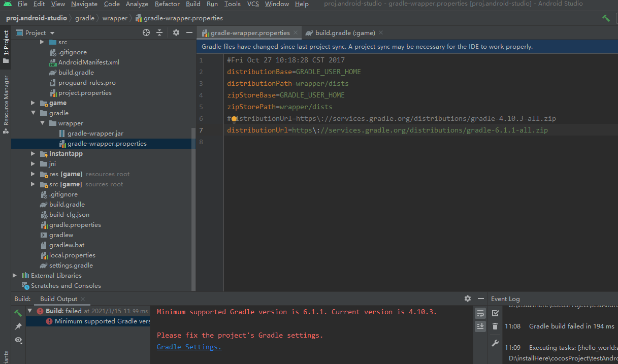Click the locate file target icon in the Project panel
The width and height of the screenshot is (618, 364).
click(x=146, y=32)
